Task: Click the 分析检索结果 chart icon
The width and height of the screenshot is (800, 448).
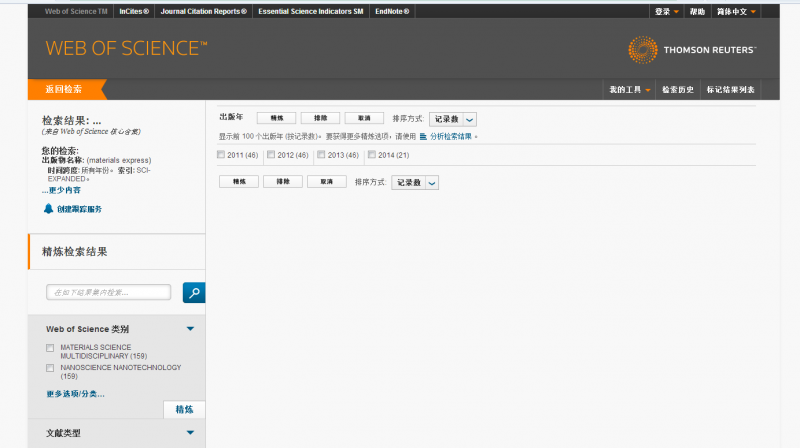Action: click(x=423, y=137)
